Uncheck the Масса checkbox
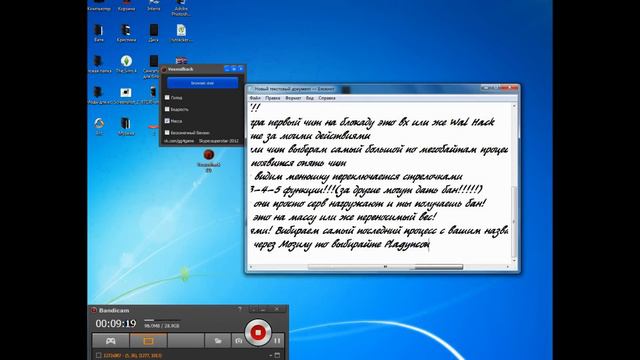This screenshot has width=640, height=360. [167, 121]
